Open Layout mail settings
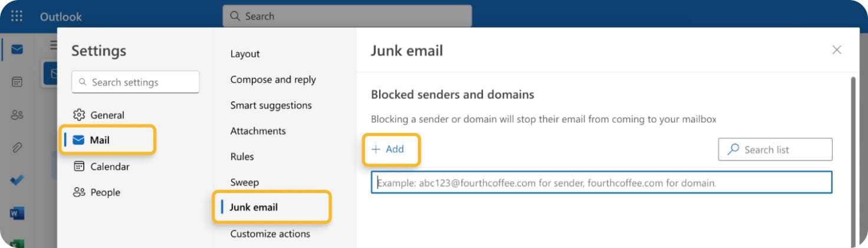The image size is (868, 248). click(245, 54)
